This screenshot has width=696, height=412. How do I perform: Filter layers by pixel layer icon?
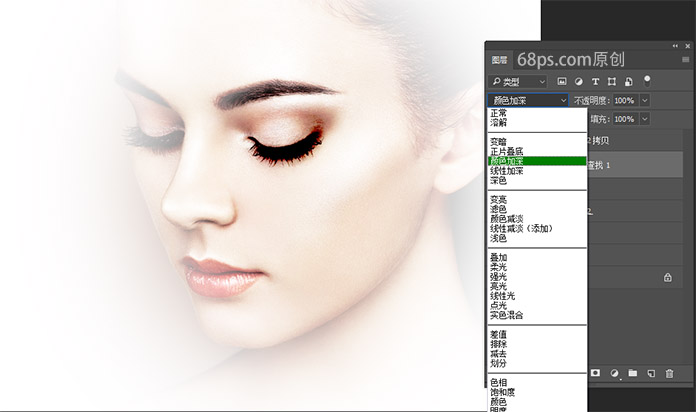(562, 82)
